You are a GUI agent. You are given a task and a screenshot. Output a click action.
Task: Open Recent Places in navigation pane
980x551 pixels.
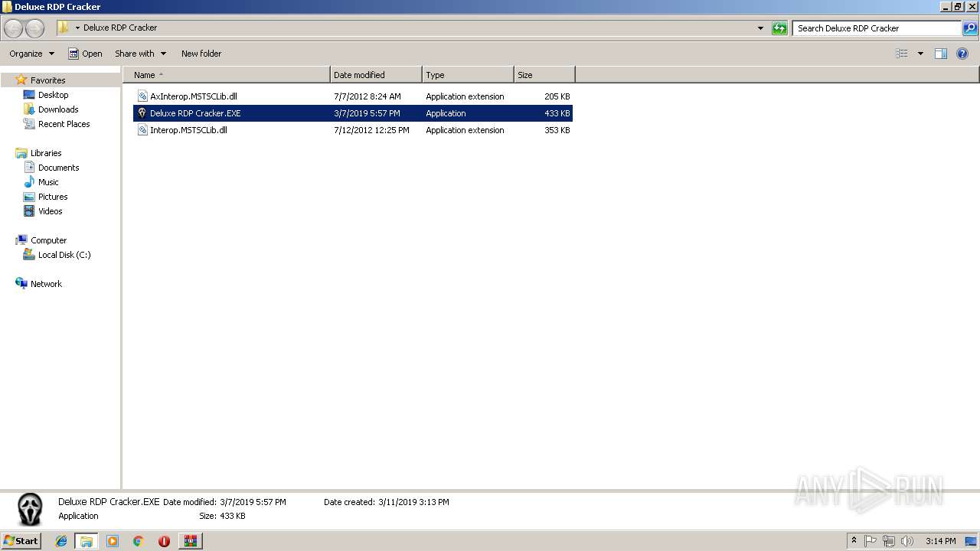[x=64, y=124]
